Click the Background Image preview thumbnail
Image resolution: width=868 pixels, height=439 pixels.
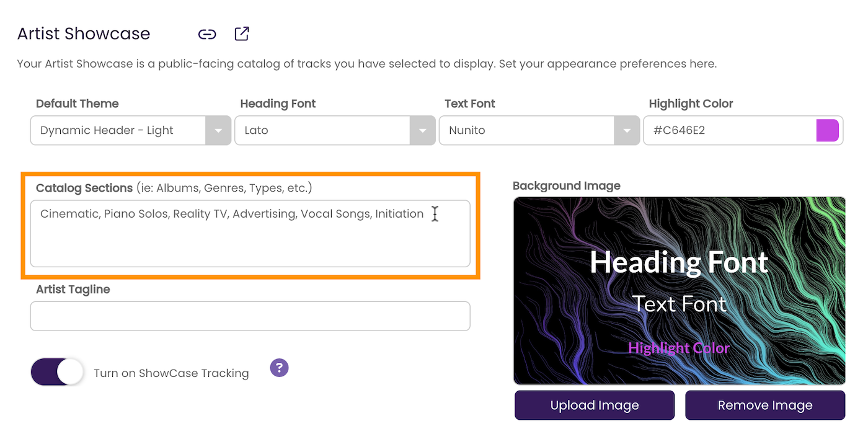680,291
